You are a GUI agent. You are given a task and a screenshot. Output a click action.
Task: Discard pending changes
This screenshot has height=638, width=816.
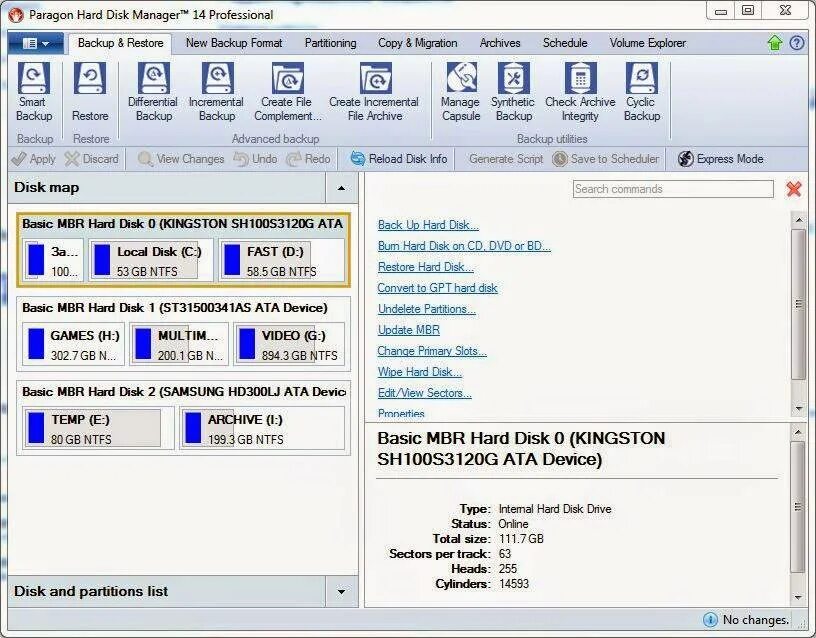pyautogui.click(x=92, y=159)
